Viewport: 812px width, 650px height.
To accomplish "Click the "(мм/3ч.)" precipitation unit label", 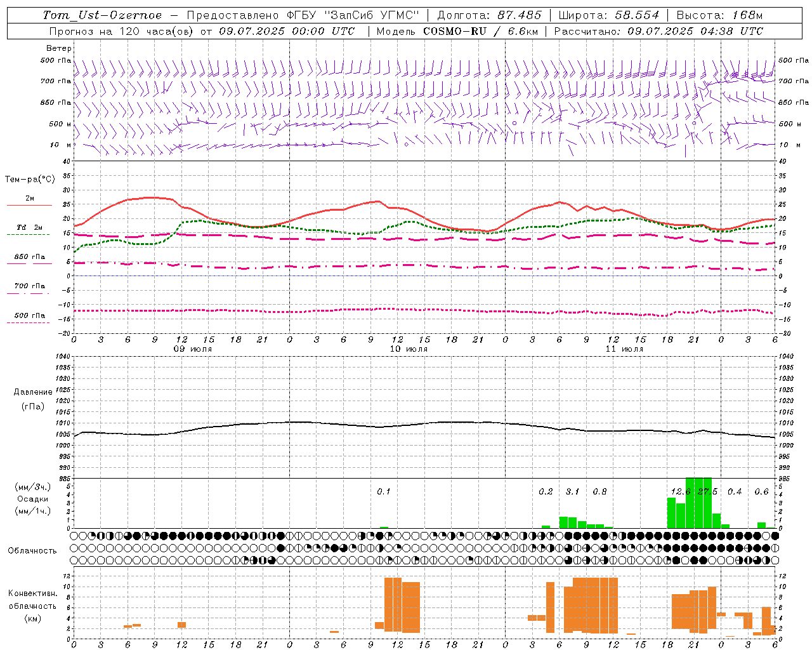I will pyautogui.click(x=33, y=487).
